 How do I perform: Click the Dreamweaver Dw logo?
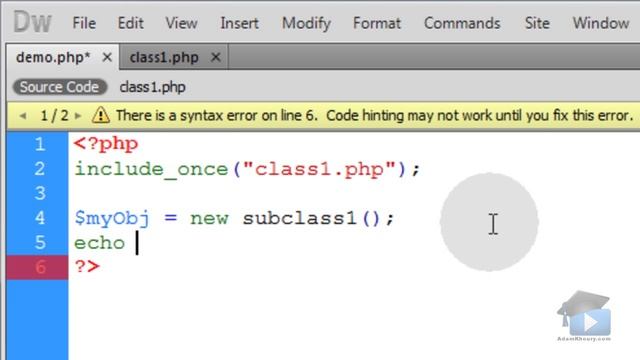point(33,22)
